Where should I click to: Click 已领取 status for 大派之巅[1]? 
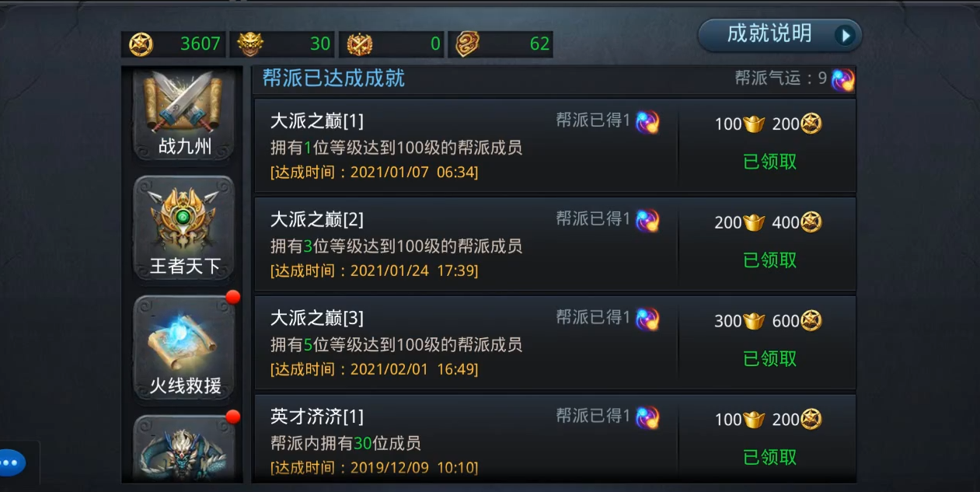(770, 162)
